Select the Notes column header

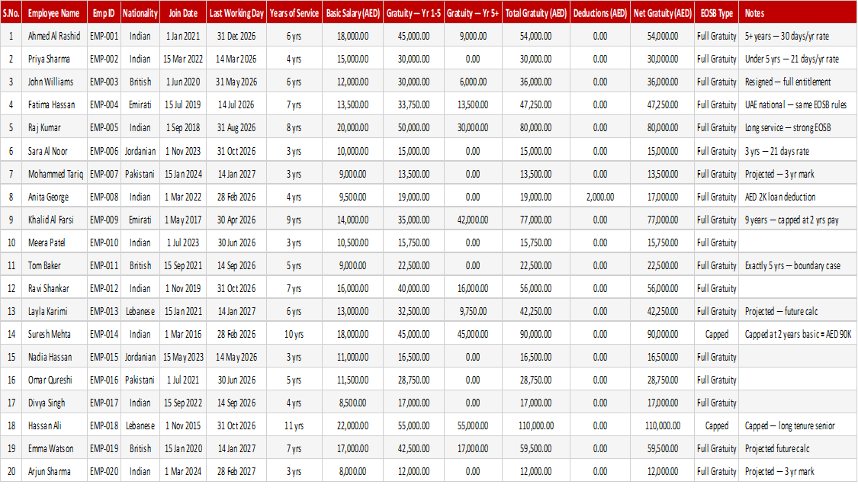pos(798,13)
